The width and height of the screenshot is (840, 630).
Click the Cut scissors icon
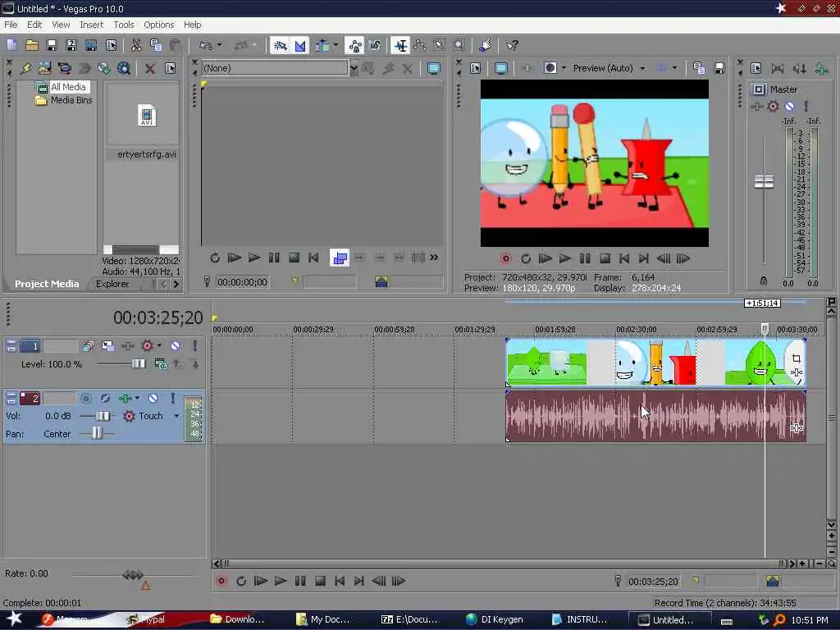point(137,46)
